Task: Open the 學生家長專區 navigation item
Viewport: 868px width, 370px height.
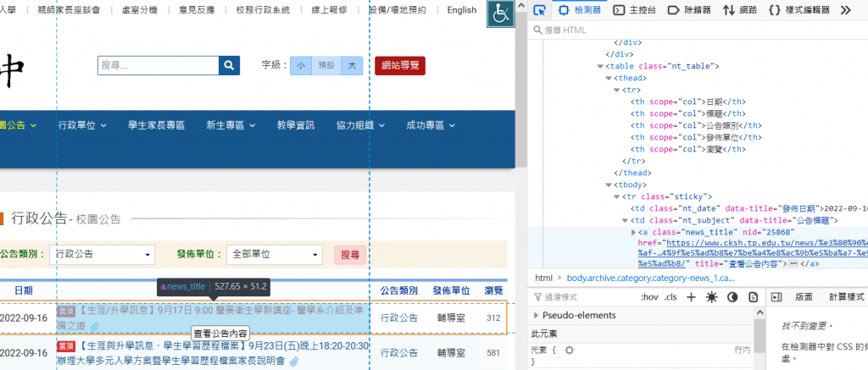Action: 157,125
